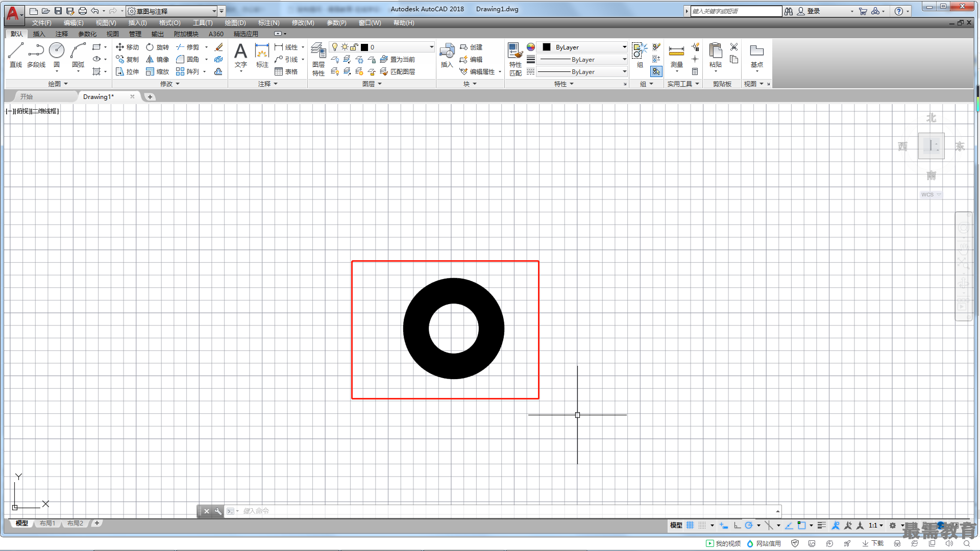Open the Dimension (标注) tool
Viewport: 980px width, 551px height.
tap(262, 55)
